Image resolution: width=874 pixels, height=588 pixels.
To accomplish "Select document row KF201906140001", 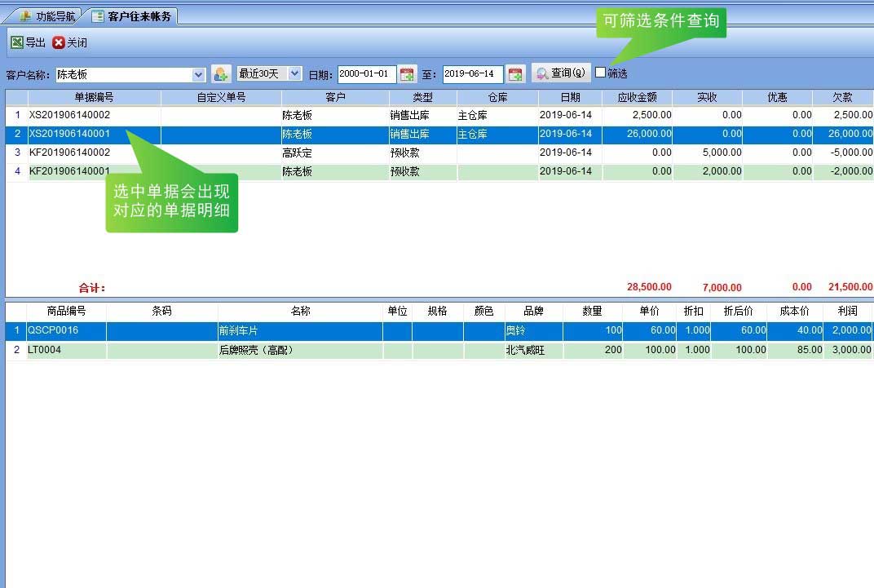I will click(439, 171).
